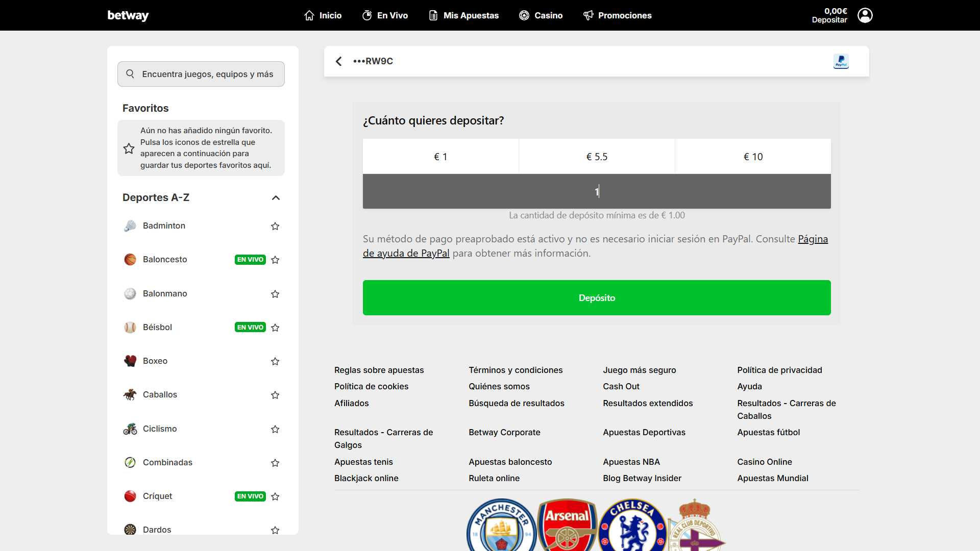Open Casino Online footer link
This screenshot has height=551, width=980.
click(x=764, y=462)
